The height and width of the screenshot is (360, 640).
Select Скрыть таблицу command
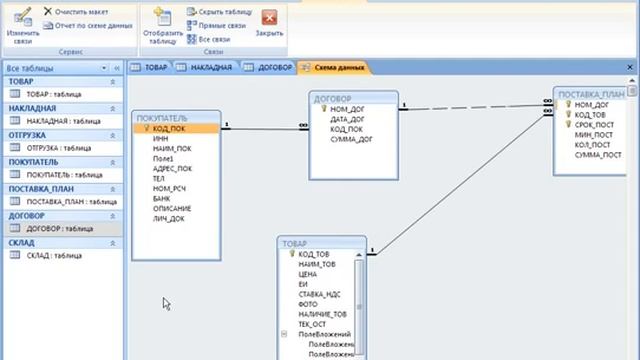[220, 12]
